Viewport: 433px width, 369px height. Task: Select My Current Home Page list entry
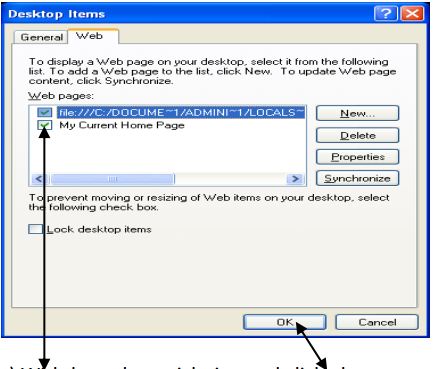click(x=122, y=125)
